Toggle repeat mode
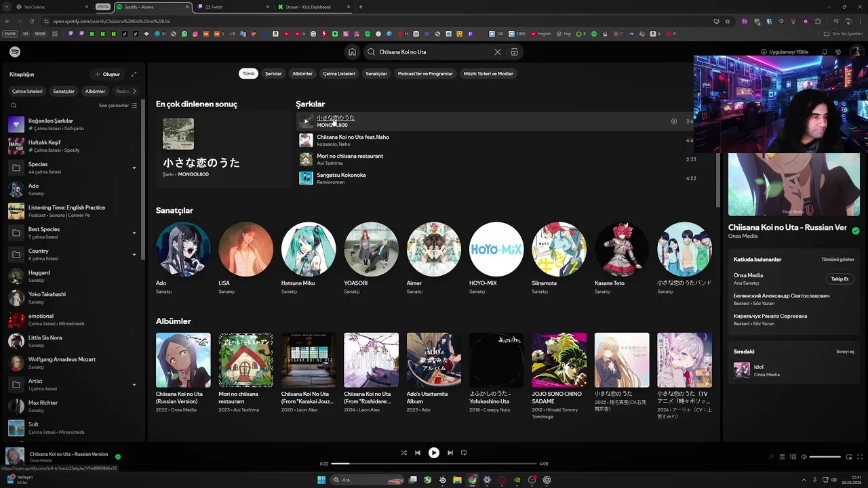The image size is (868, 488). (x=464, y=453)
